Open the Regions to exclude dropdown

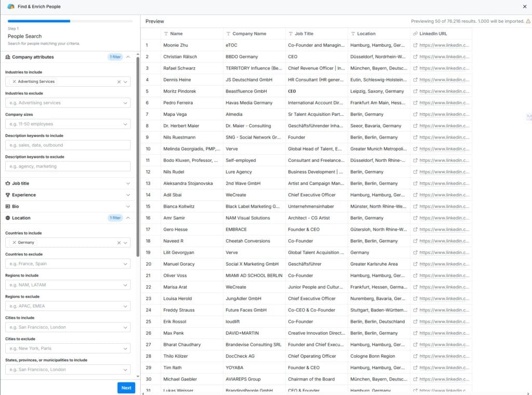pos(68,306)
